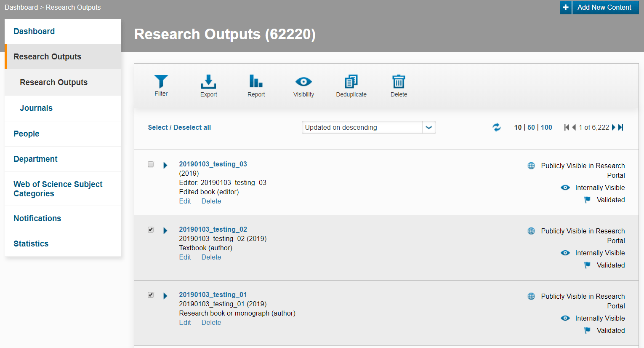Click globe icon for 20190103_testing_01

point(531,296)
